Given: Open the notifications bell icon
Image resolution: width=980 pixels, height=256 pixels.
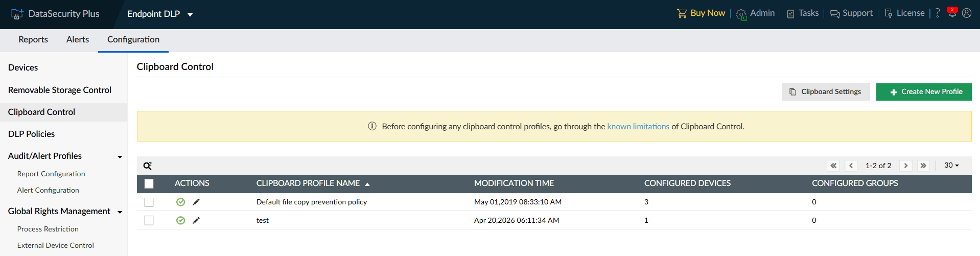Looking at the screenshot, I should tap(952, 13).
